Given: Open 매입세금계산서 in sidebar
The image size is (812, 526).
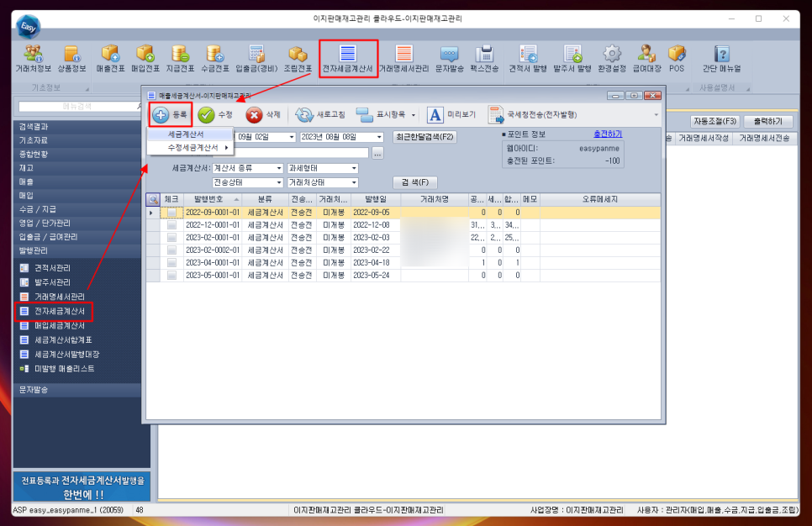Looking at the screenshot, I should click(x=59, y=326).
